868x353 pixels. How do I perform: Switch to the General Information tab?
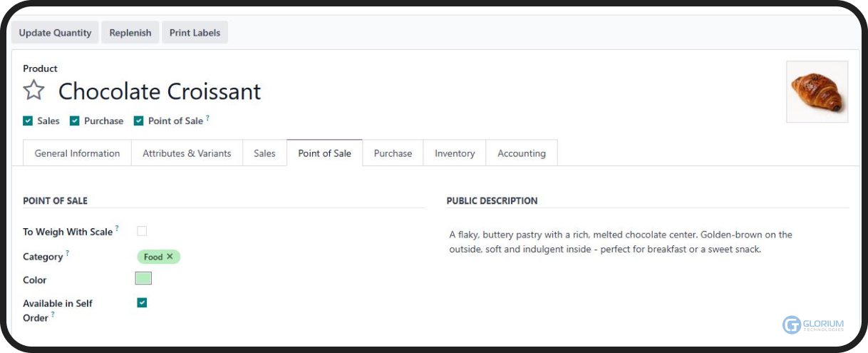[x=77, y=153]
